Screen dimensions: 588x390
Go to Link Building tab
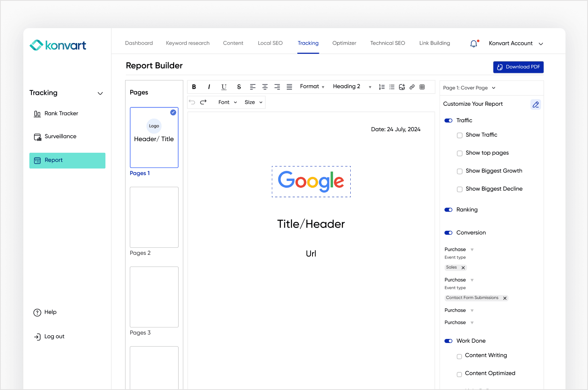click(435, 43)
